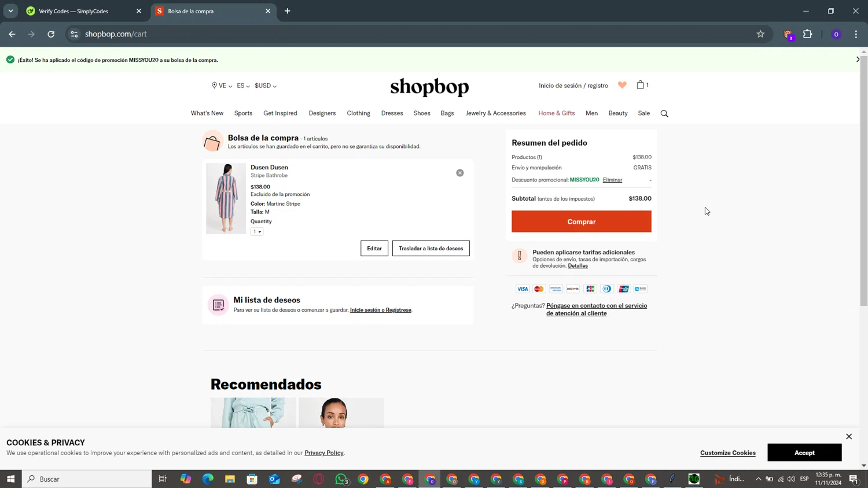Open a new browser tab
868x488 pixels.
point(288,11)
